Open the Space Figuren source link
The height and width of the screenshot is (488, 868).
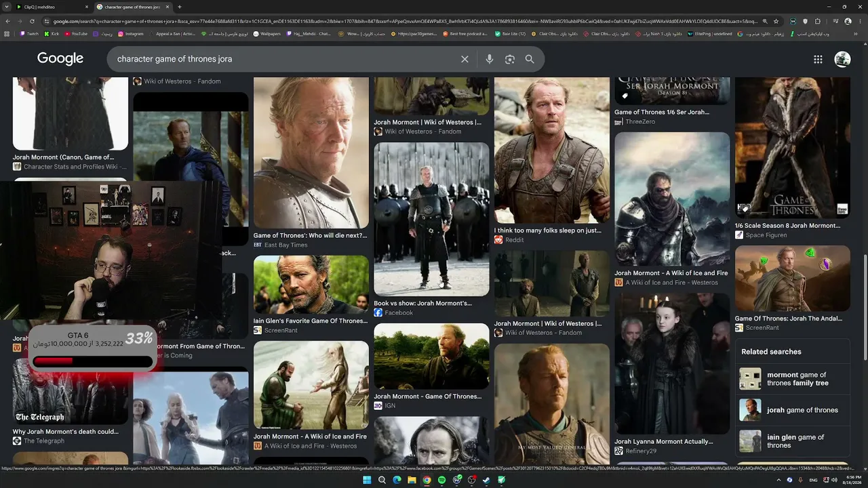[761, 235]
